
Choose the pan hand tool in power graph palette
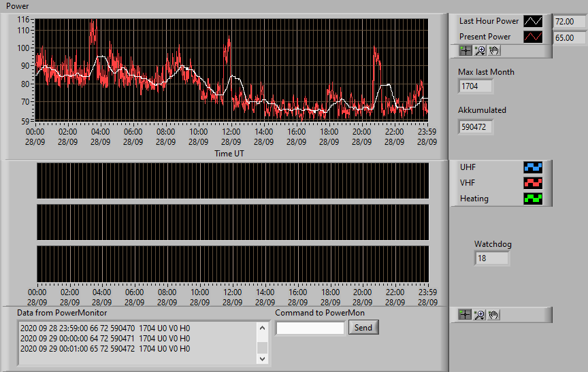coord(494,50)
